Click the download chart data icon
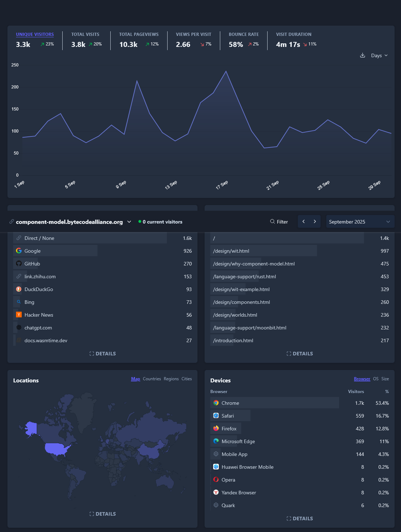Viewport: 401px width, 532px height. coord(363,55)
